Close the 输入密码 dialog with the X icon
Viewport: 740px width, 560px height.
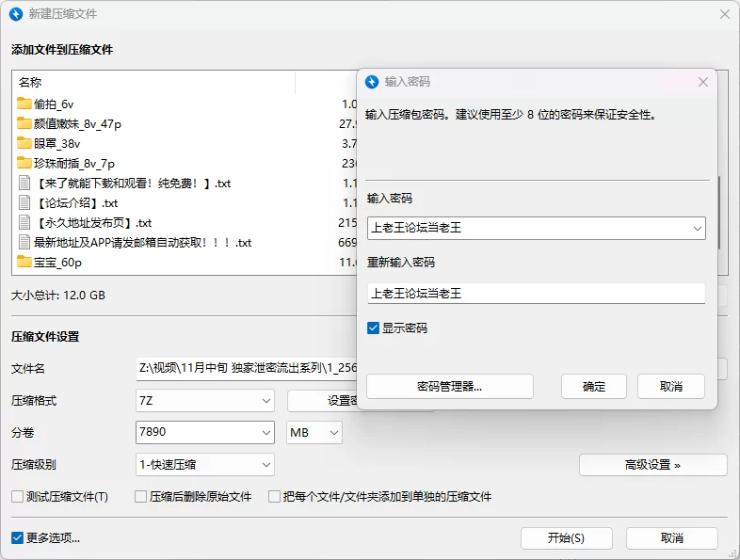[702, 82]
